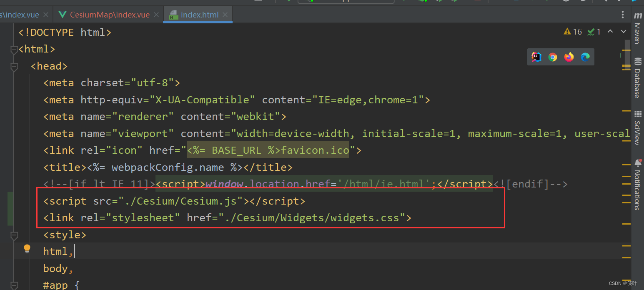Click the yellow light bulb intention icon
644x290 pixels.
[27, 249]
